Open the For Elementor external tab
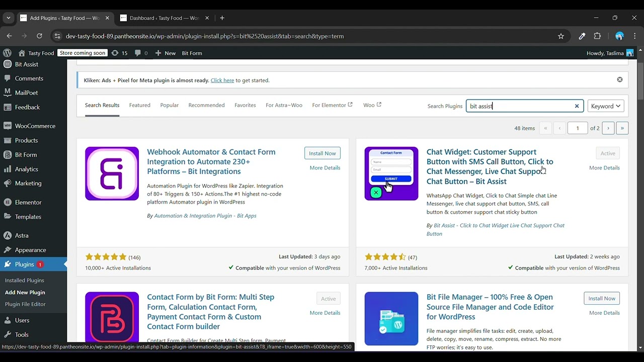This screenshot has height=362, width=644. point(332,106)
